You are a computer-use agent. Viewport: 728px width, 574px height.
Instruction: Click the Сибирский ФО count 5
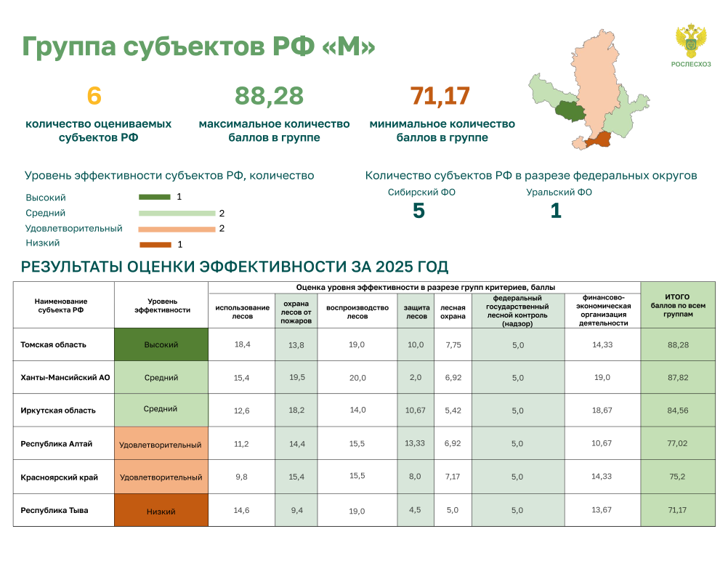pos(418,211)
